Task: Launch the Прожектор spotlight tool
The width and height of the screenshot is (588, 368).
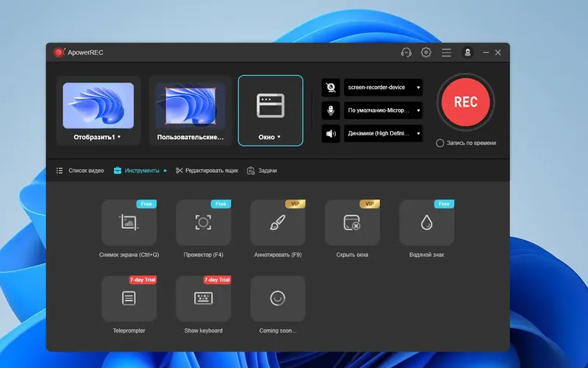Action: (x=204, y=223)
